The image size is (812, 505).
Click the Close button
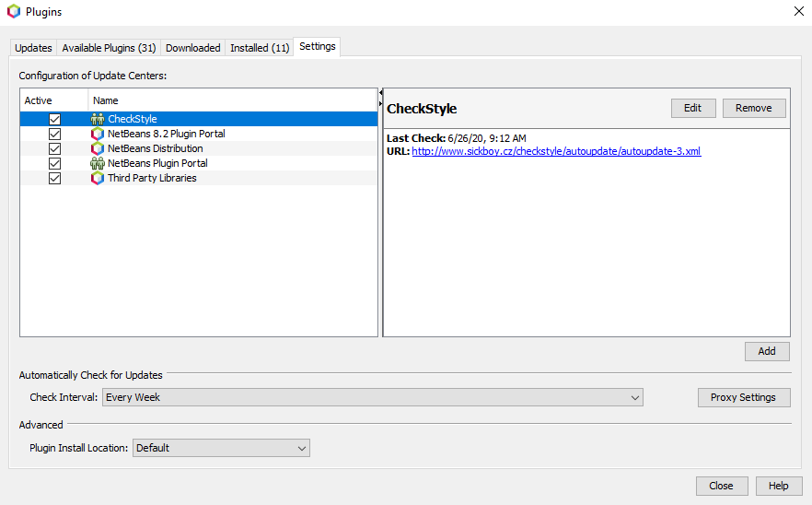pos(722,486)
